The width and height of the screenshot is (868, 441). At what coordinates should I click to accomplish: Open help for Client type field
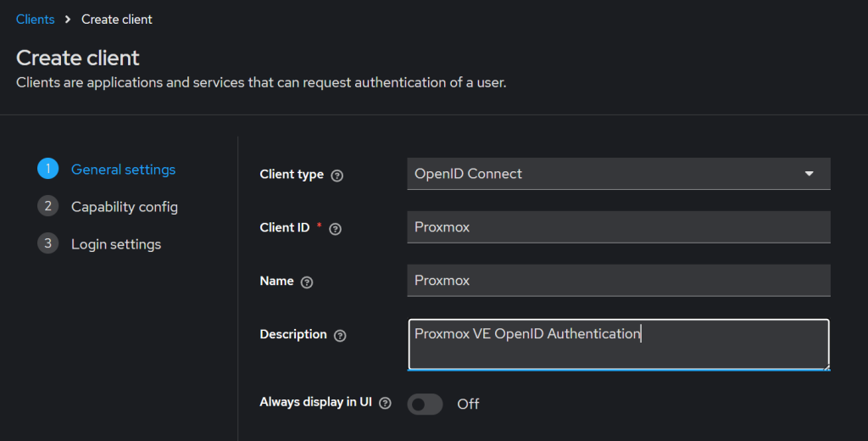337,176
